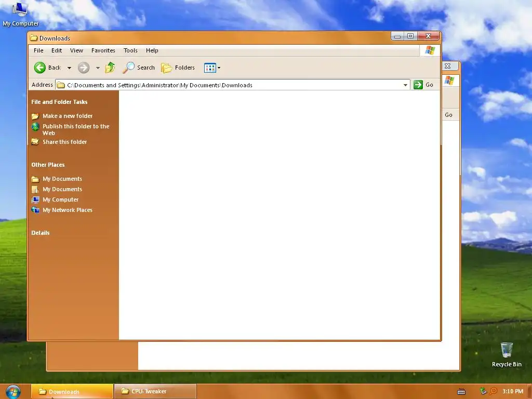The height and width of the screenshot is (399, 532).
Task: Click Go button in background CPU-Tweaker window
Action: tap(448, 115)
